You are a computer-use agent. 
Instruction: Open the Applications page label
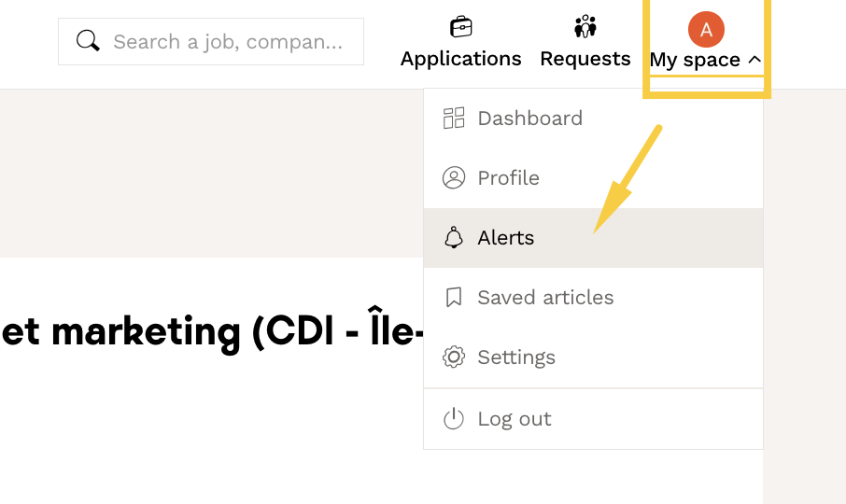[461, 59]
